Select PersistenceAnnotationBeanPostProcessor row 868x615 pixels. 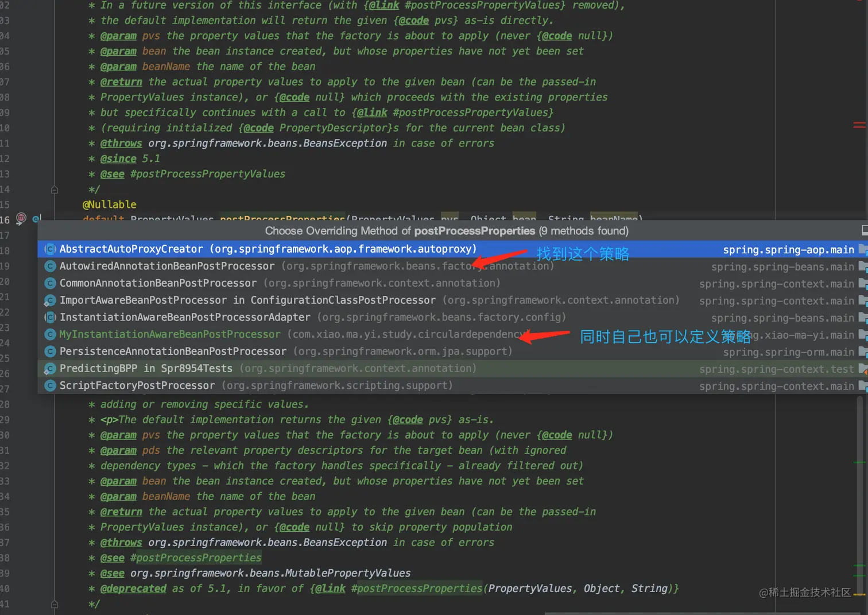pyautogui.click(x=452, y=351)
